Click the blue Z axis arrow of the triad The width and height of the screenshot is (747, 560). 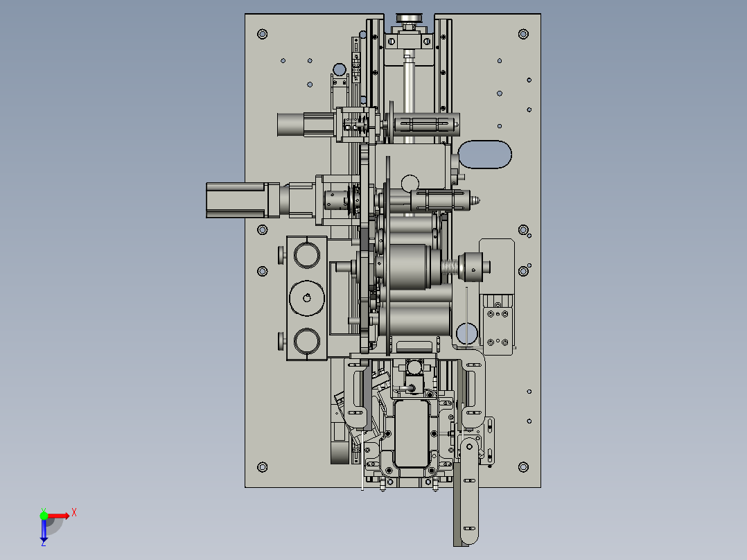[x=44, y=530]
